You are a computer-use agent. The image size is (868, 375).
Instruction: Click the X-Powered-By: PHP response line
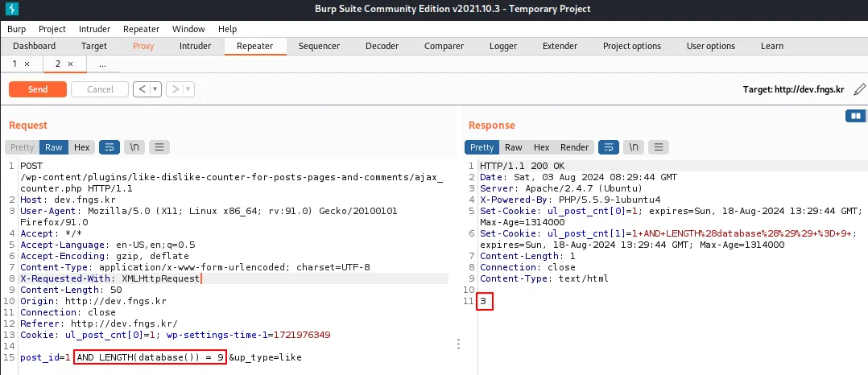coord(570,200)
